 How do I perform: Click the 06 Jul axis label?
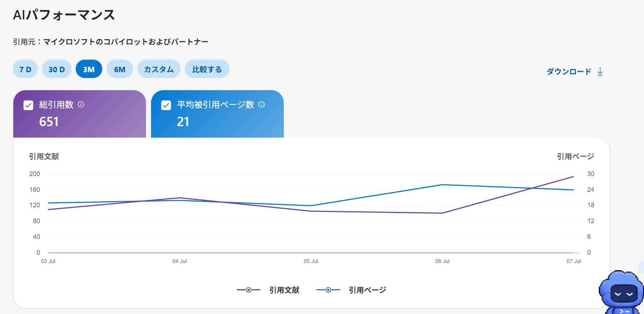(x=442, y=261)
